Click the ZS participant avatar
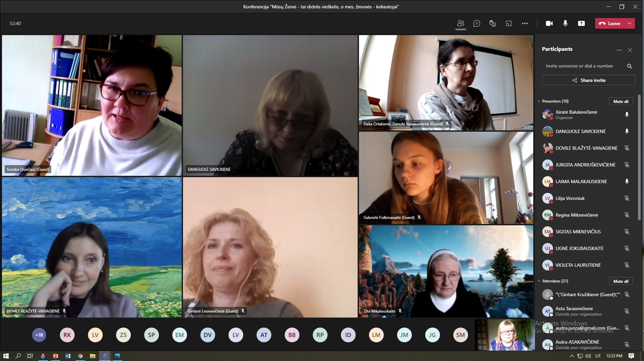Viewport: 644px width, 361px height. (123, 335)
